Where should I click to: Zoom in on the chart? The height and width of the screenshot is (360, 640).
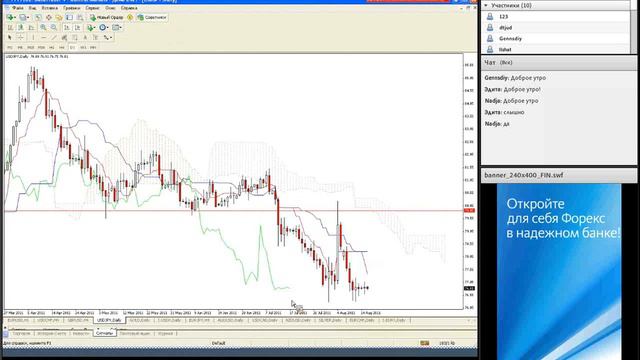click(43, 27)
